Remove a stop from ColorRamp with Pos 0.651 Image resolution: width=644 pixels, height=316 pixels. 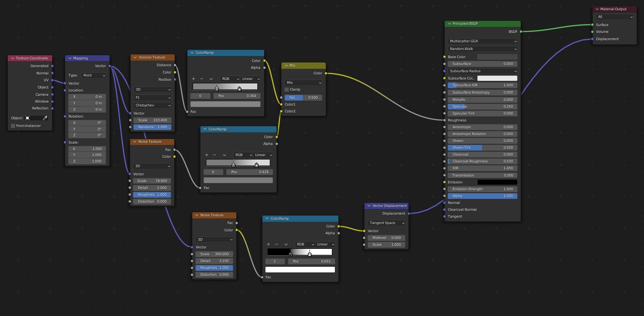point(277,244)
